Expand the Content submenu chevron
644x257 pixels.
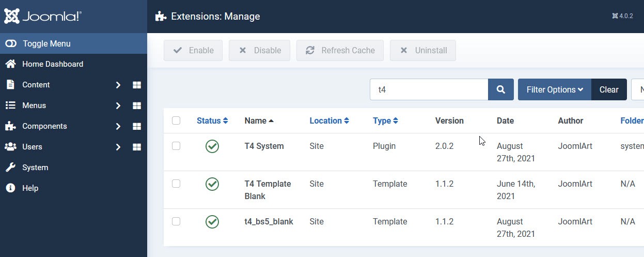click(x=118, y=85)
